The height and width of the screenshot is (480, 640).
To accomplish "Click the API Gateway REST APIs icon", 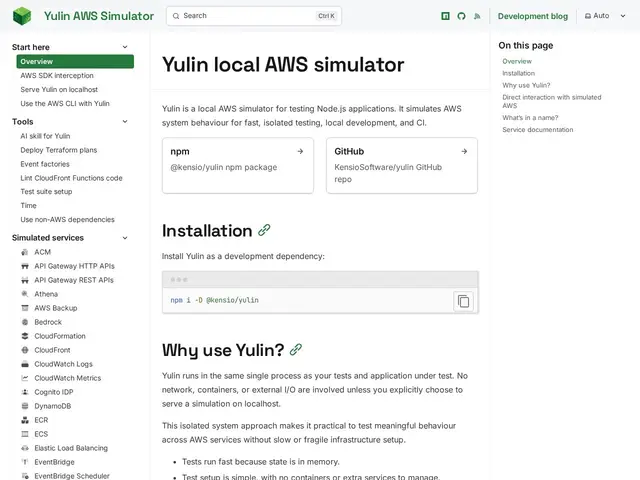I will (25, 280).
